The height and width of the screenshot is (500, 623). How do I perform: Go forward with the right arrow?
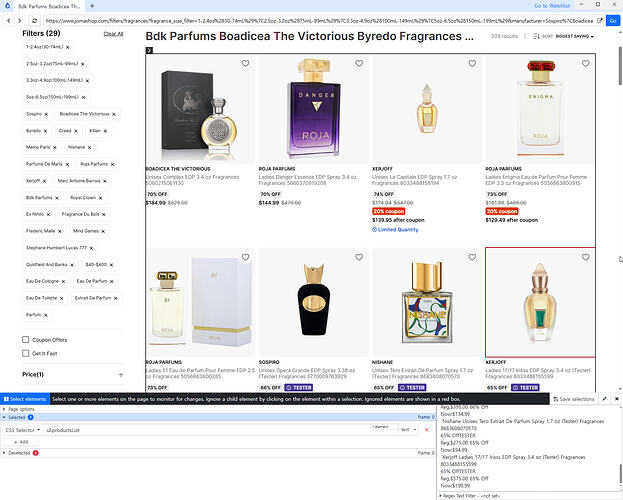pyautogui.click(x=19, y=21)
